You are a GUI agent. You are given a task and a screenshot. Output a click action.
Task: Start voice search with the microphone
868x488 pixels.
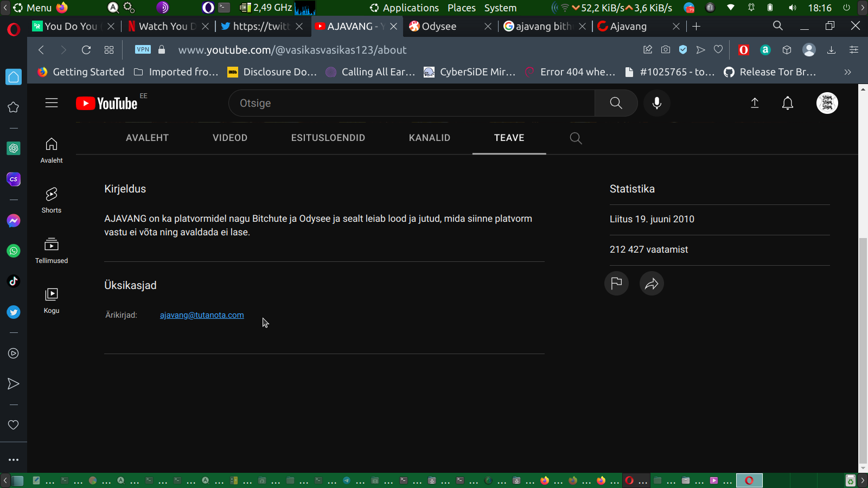(x=657, y=103)
